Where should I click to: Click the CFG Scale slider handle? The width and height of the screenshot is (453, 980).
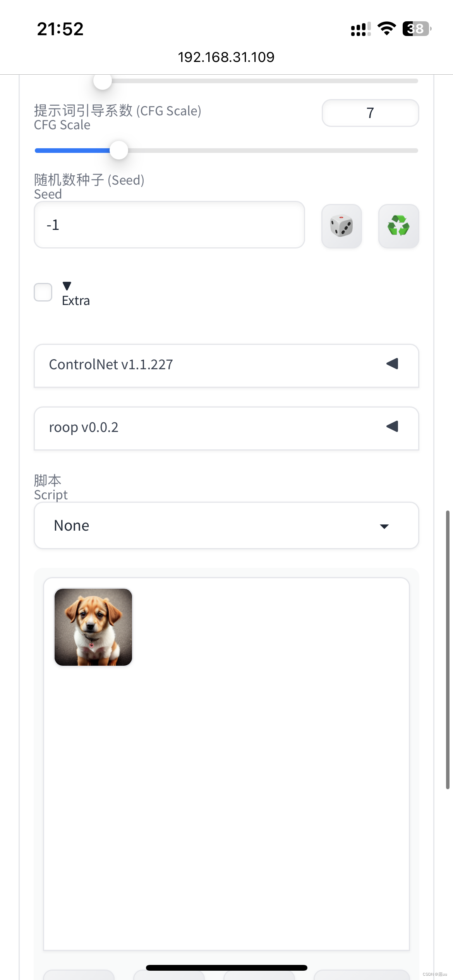pyautogui.click(x=118, y=151)
